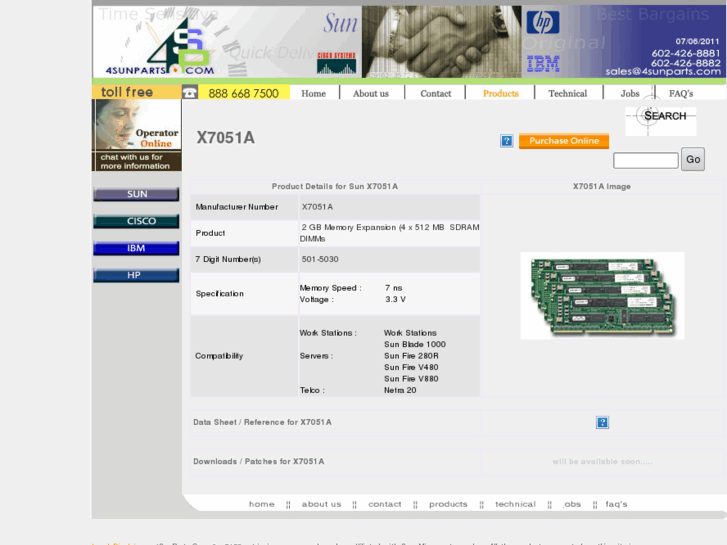Screen dimensions: 727x545
Task: Click the Purchase Online button
Action: 564,141
